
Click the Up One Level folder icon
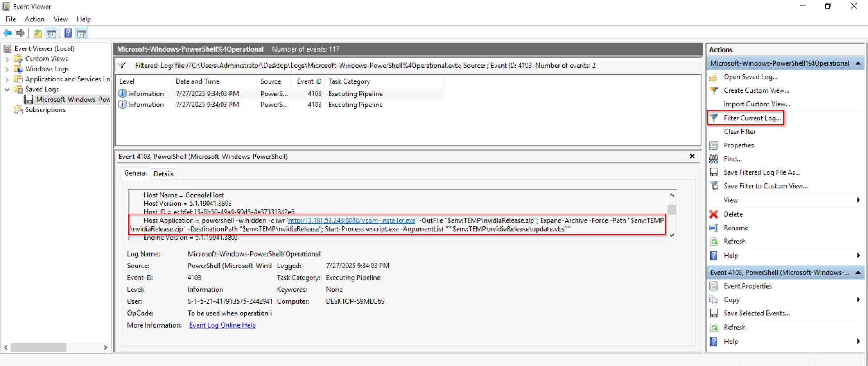(x=38, y=33)
